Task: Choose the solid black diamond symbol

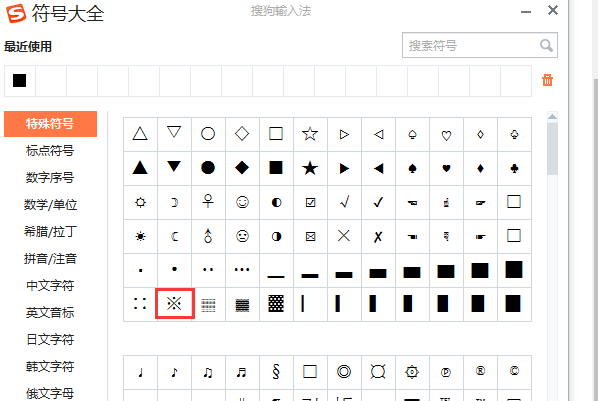Action: [242, 168]
